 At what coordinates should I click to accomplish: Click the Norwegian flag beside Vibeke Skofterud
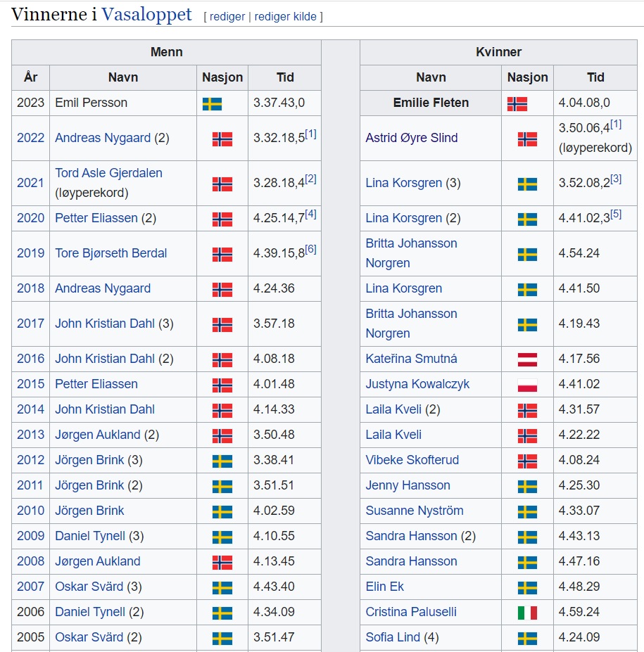click(527, 461)
